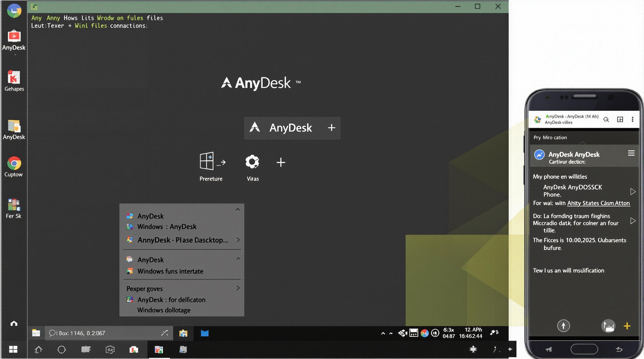Click the Prereture windows icon
This screenshot has height=359, width=644.
[212, 161]
